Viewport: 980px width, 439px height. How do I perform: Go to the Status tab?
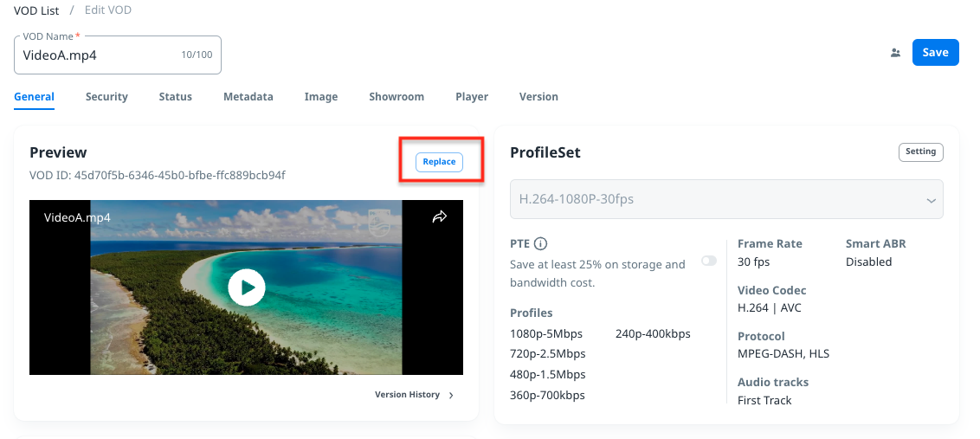point(175,97)
